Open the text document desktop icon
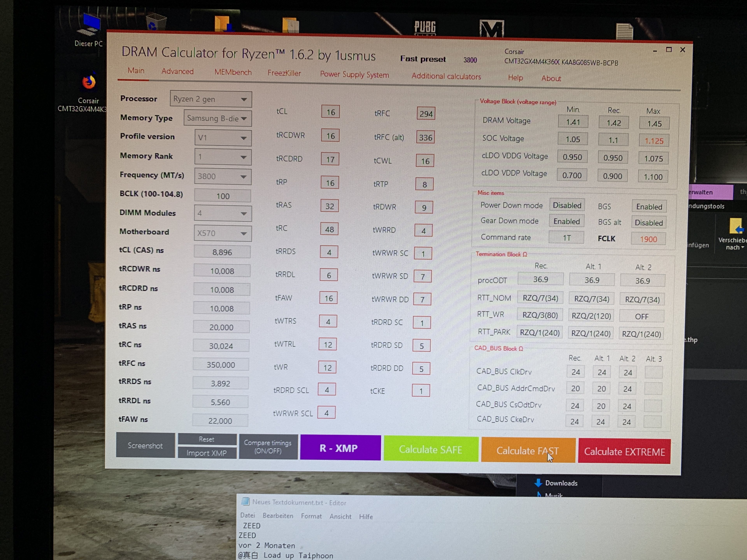747x560 pixels. coord(624,31)
